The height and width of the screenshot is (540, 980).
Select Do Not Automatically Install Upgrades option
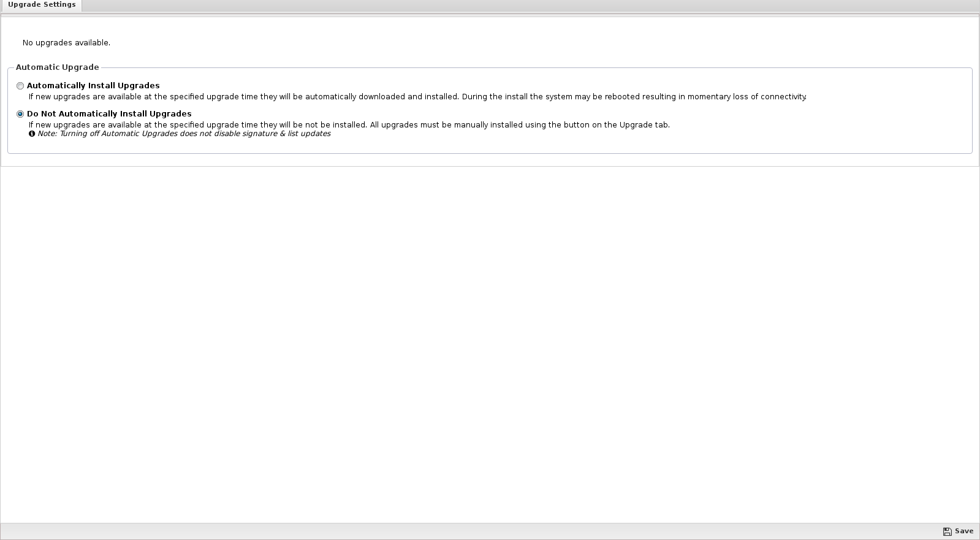click(x=20, y=114)
